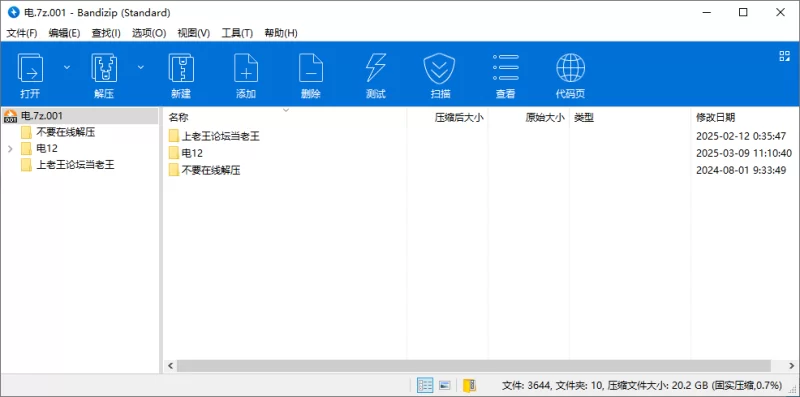The width and height of the screenshot is (800, 397).
Task: Open the 查找(I) menu
Action: pos(106,33)
